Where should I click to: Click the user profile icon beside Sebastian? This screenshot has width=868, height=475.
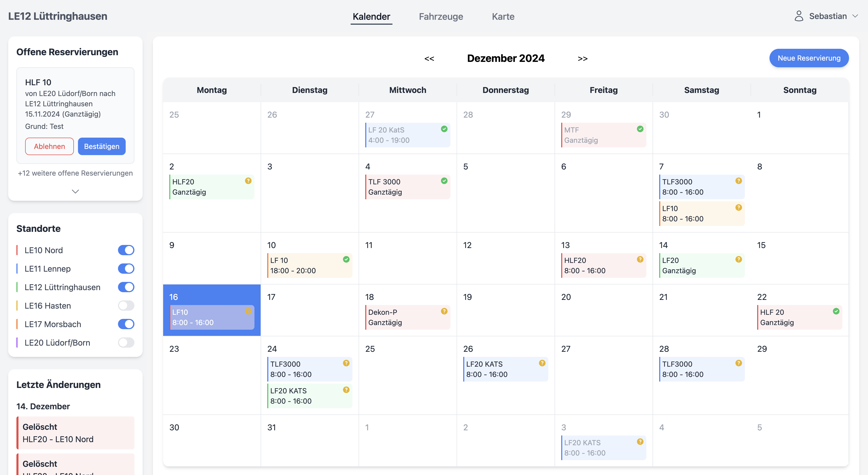[798, 16]
